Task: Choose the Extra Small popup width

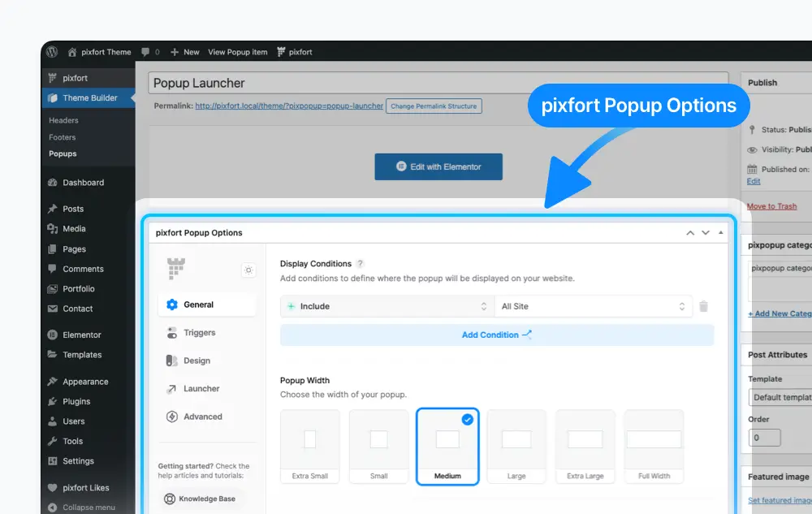Action: 309,447
